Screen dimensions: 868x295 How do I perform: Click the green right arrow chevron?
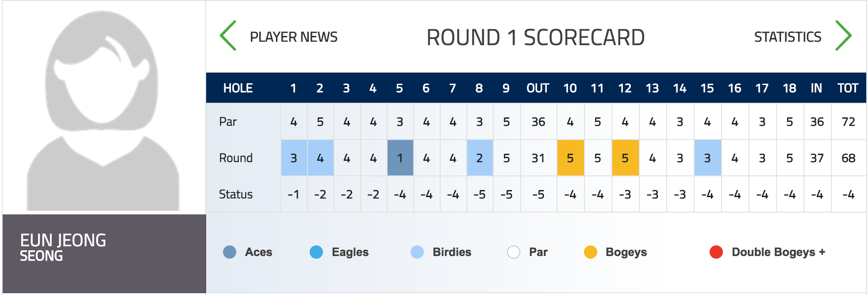(x=843, y=36)
